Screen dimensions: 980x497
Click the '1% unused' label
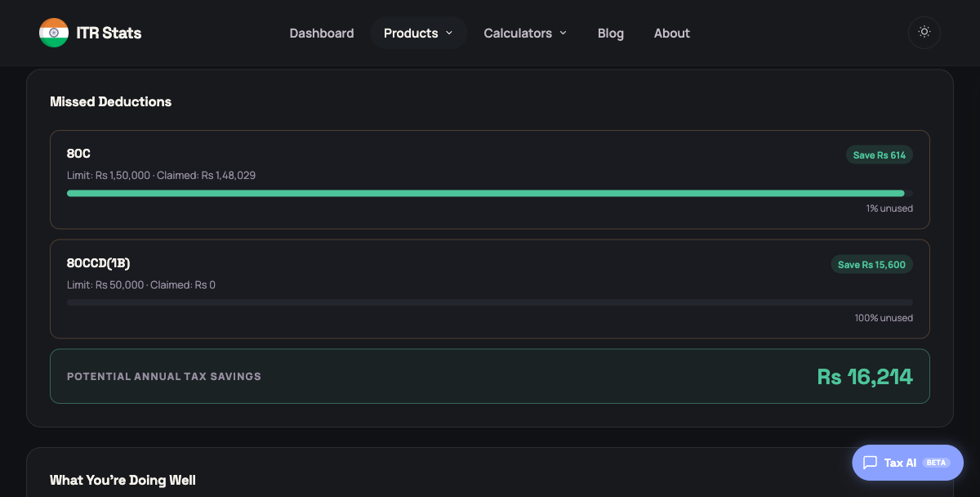(889, 208)
